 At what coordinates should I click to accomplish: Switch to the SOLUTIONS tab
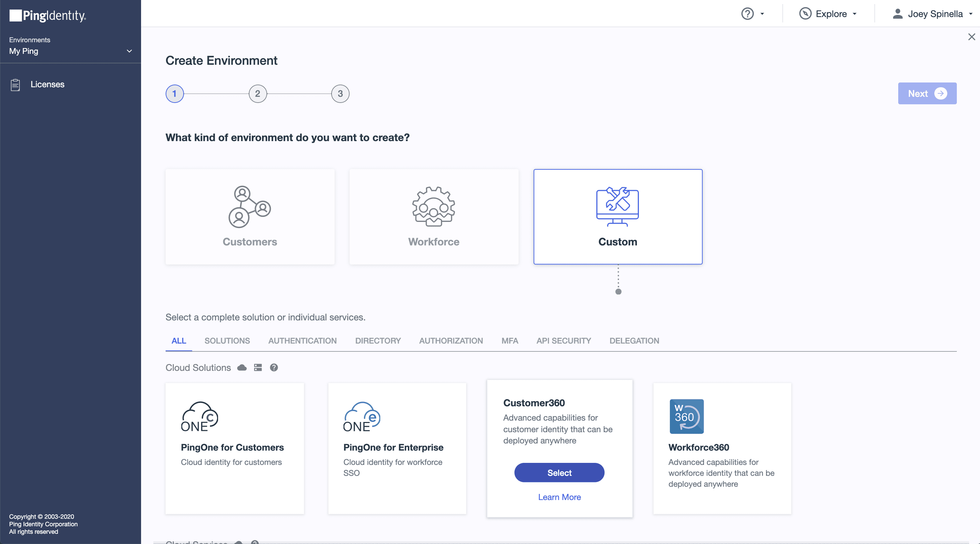(x=227, y=341)
